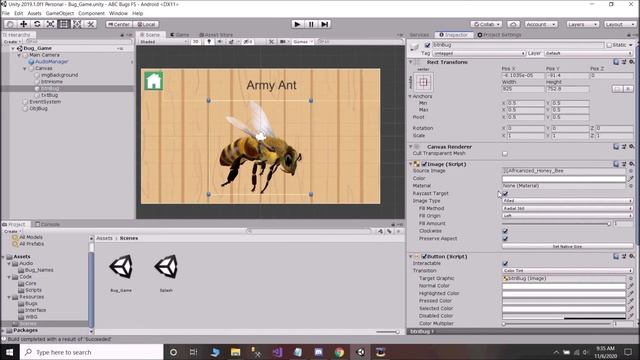Open Canvas Renderer help reference icon
Screen dimensions: 640x360
click(616, 147)
